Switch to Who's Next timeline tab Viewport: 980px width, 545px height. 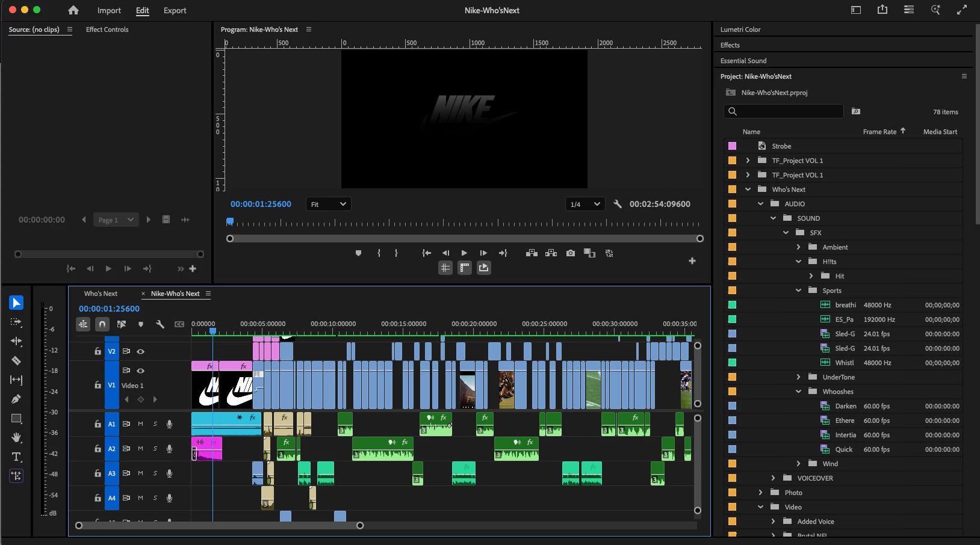[101, 294]
